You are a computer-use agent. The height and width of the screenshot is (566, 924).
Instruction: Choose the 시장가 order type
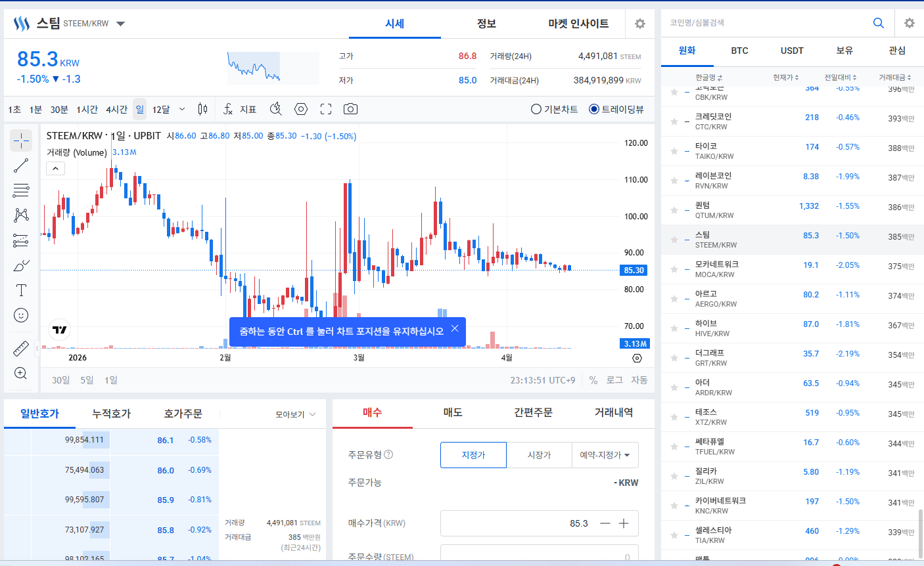540,454
